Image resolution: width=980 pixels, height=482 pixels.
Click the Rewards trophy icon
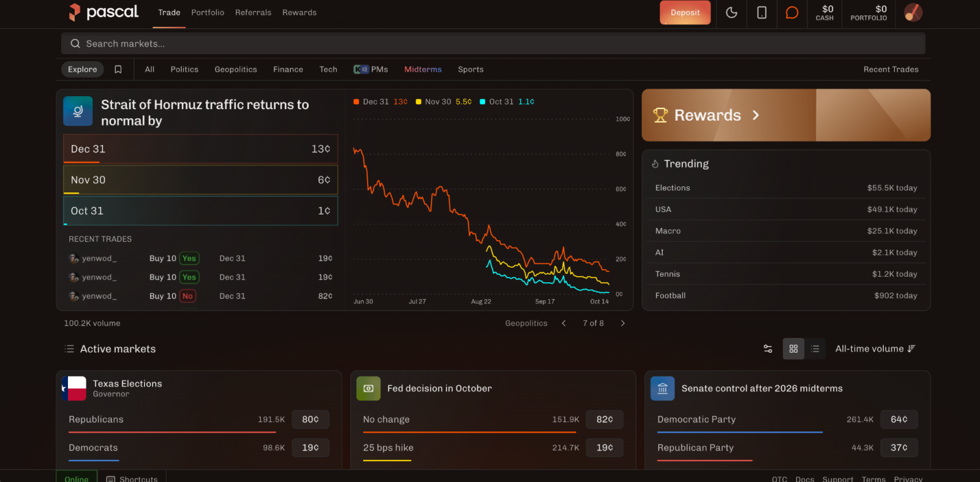(660, 115)
